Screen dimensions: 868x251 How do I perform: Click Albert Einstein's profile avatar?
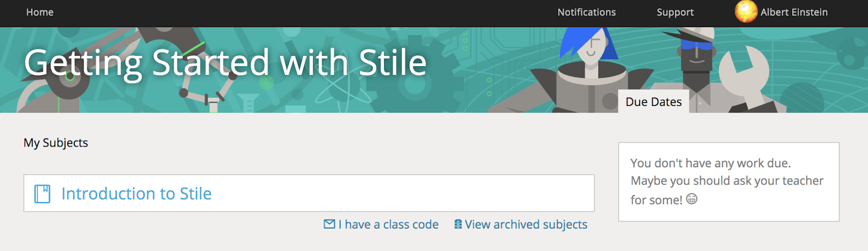click(x=746, y=12)
